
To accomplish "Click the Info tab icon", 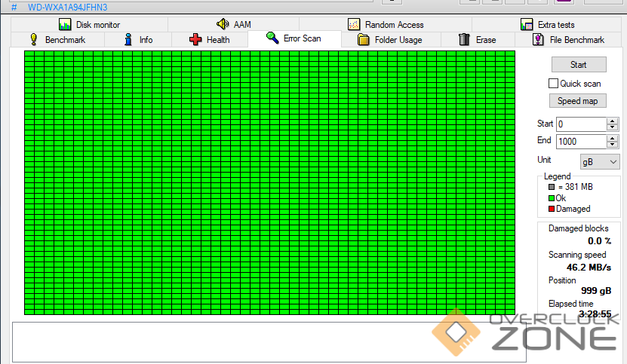I will (128, 39).
